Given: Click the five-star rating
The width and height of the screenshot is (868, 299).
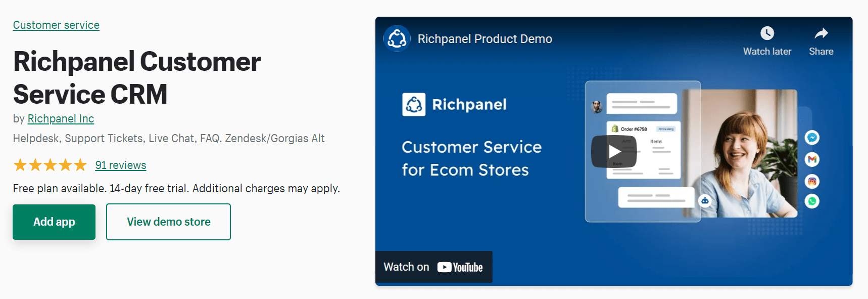Looking at the screenshot, I should (x=50, y=165).
